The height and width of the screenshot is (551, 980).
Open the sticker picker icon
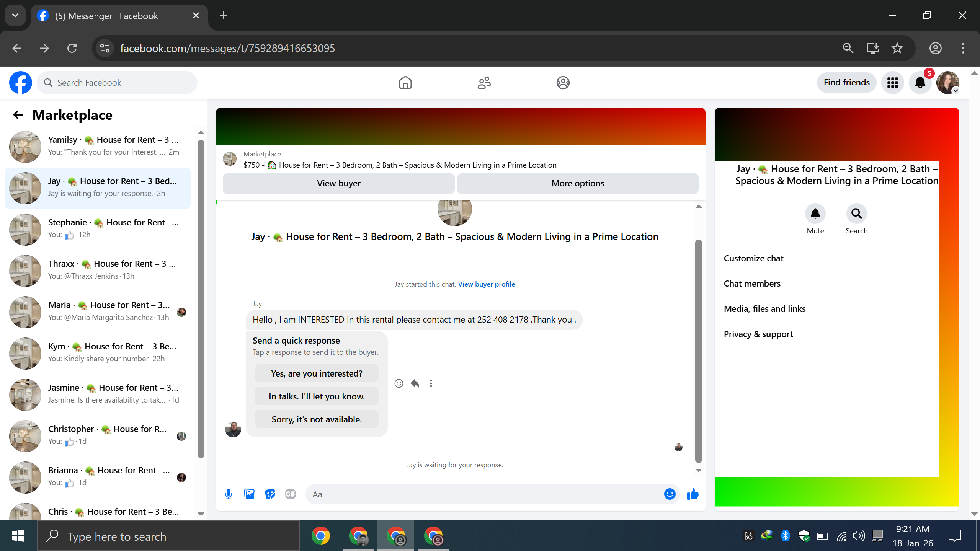pyautogui.click(x=270, y=494)
